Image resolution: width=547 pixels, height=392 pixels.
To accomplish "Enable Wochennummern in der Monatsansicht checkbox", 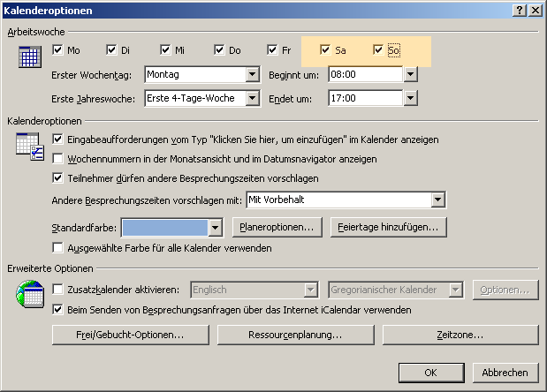I will 57,159.
